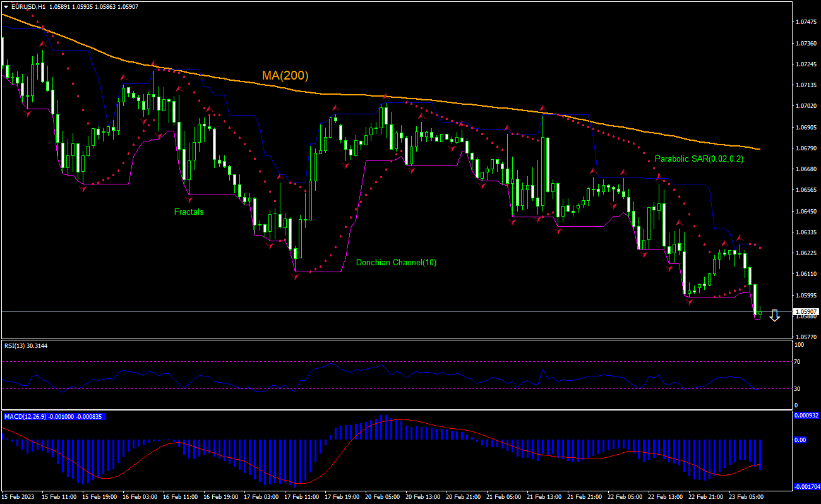The height and width of the screenshot is (504, 821).
Task: Click the MACD(12,26,9) indicator title
Action: pyautogui.click(x=54, y=417)
